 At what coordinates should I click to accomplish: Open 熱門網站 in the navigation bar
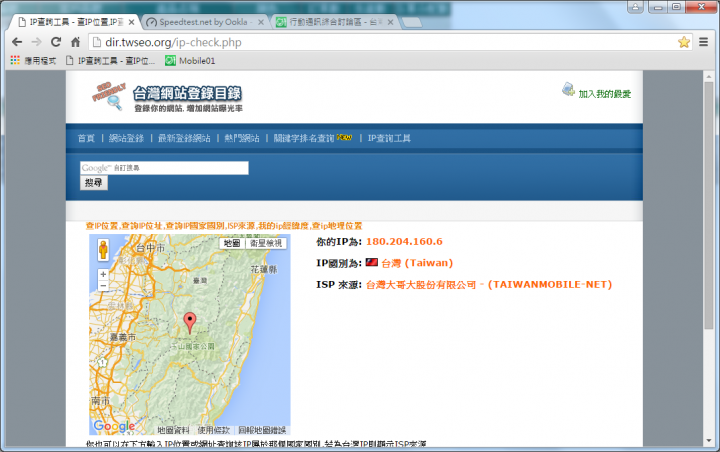[x=242, y=138]
